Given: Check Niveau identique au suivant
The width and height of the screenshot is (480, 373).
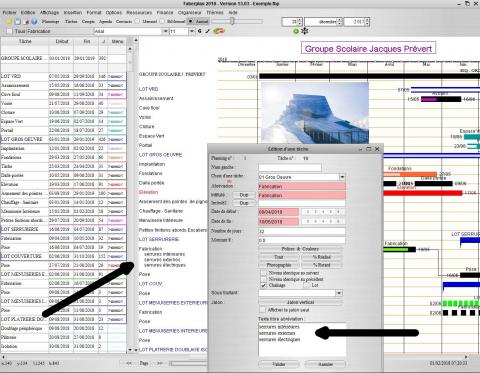Looking at the screenshot, I should [263, 273].
